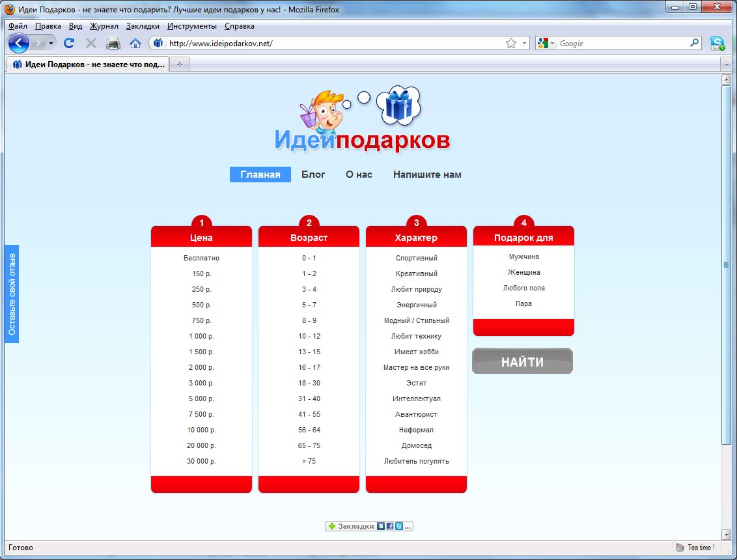This screenshot has width=737, height=560.
Task: Switch to the Блог navigation tab
Action: [313, 175]
